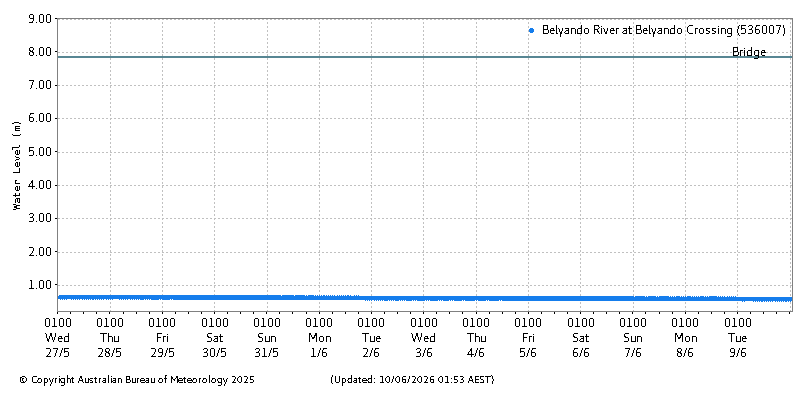
Task: Click the 6.00 water level axis label
Action: 41,118
